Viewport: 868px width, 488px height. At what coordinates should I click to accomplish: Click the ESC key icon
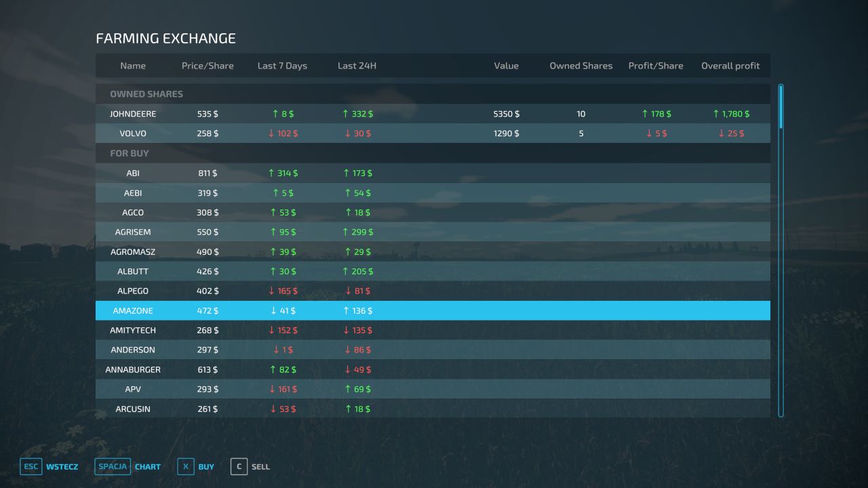point(31,466)
